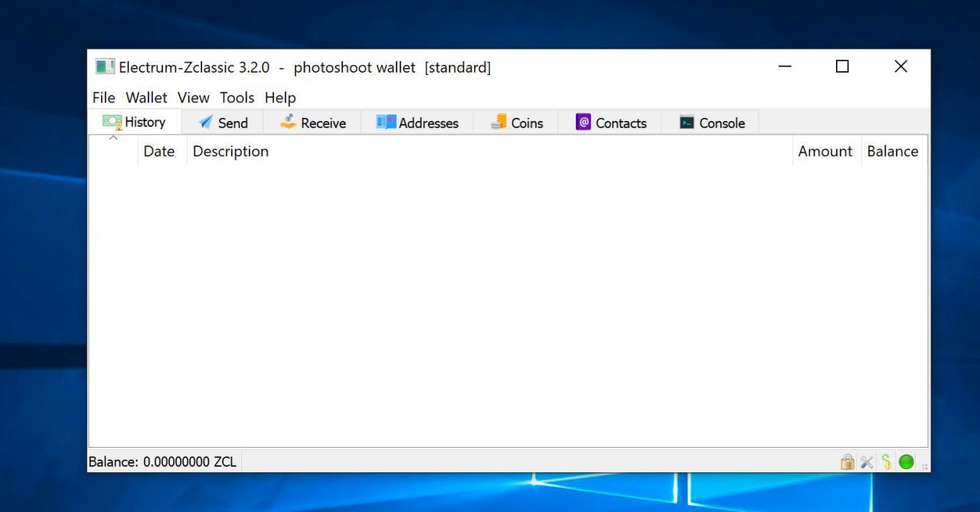Click the padlock password icon
Image resolution: width=980 pixels, height=512 pixels.
coord(847,461)
